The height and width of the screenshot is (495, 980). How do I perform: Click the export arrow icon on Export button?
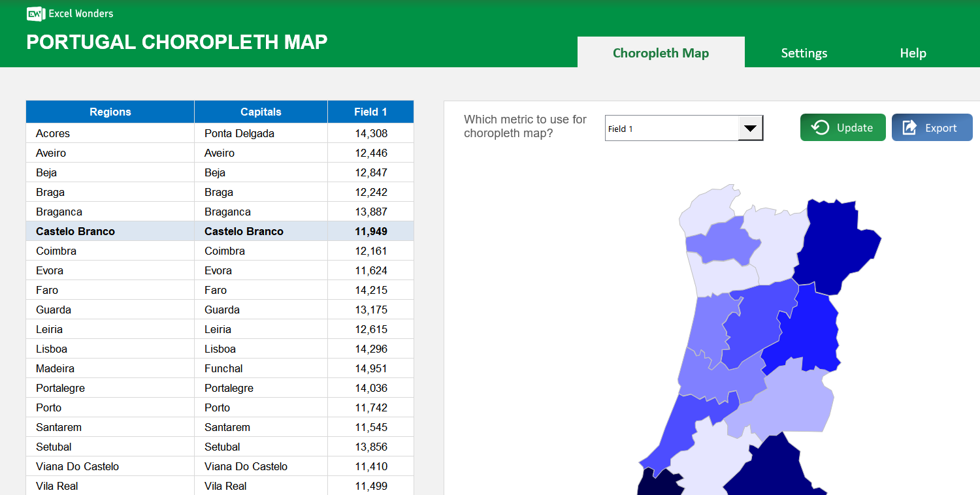coord(909,127)
